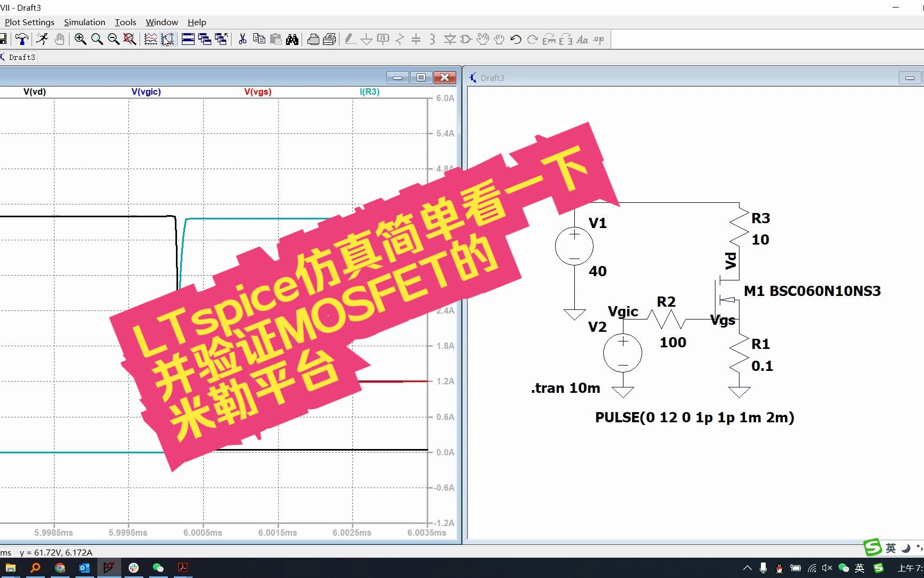924x578 pixels.
Task: Minimize the Draft3 schematic pane
Action: pos(910,78)
